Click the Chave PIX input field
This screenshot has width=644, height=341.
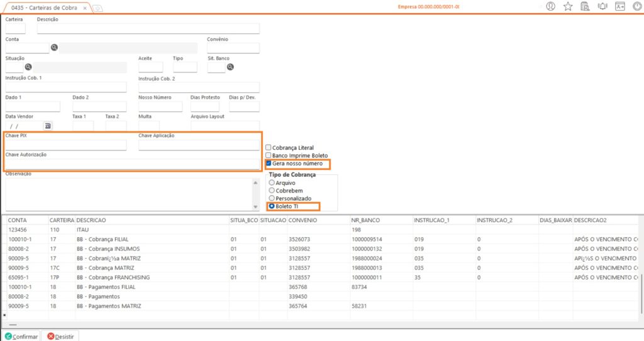[66, 145]
